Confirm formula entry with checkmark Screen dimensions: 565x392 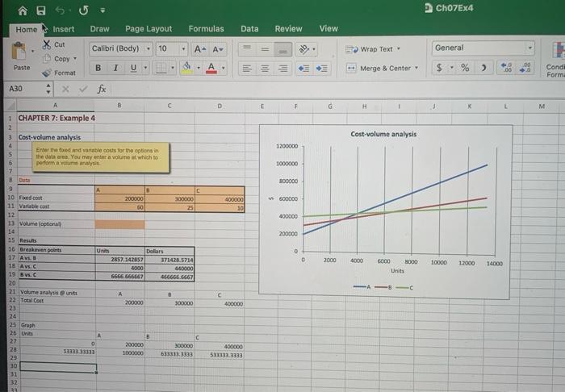[x=83, y=89]
